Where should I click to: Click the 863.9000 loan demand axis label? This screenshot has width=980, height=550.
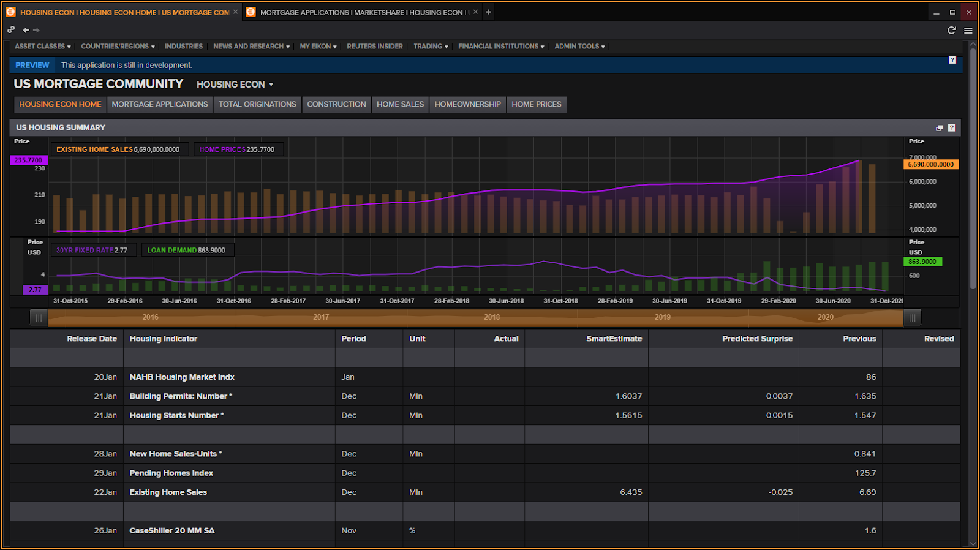922,262
